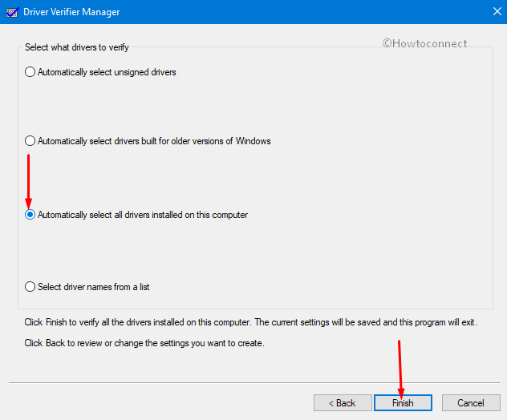Click the 'Select what drivers to verify' heading

[77, 47]
